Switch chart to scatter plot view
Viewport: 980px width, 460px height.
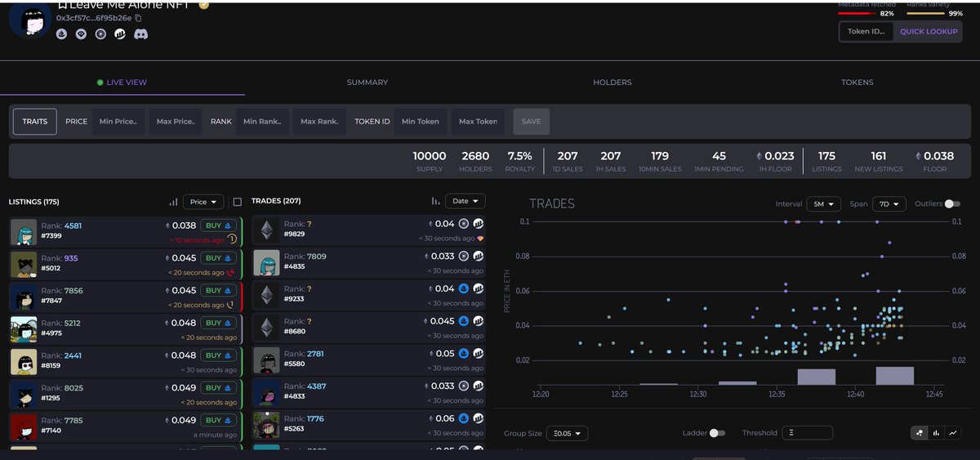[920, 433]
